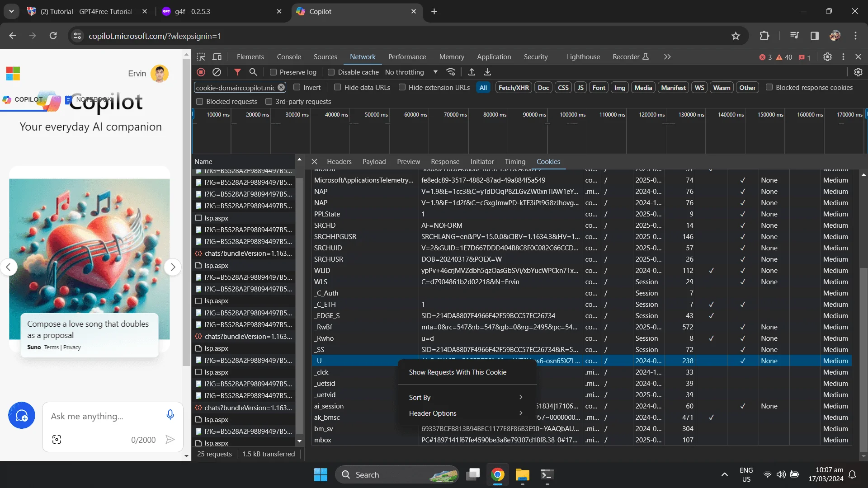Click the address bar URL
This screenshot has height=488, width=868.
pos(155,36)
